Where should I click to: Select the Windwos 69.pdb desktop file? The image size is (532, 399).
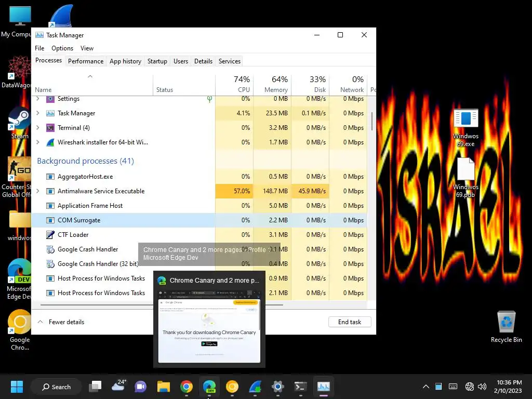465,178
